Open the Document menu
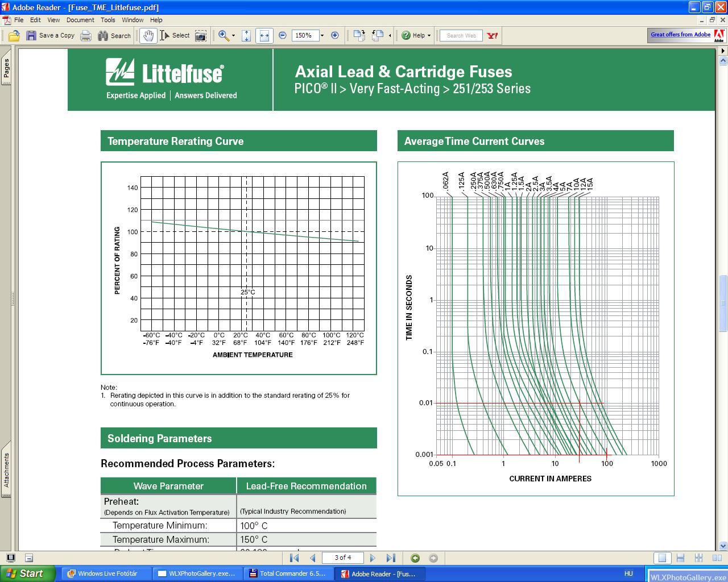Image resolution: width=728 pixels, height=582 pixels. pos(80,20)
